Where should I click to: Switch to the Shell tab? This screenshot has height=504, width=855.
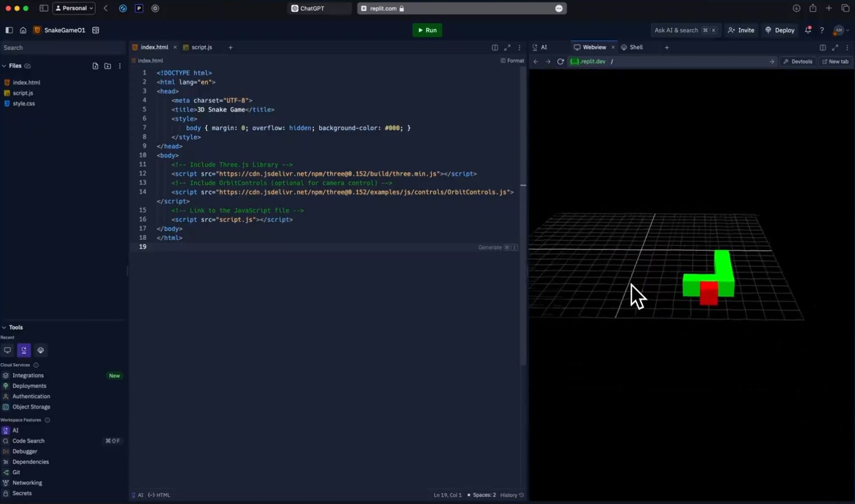pos(632,47)
